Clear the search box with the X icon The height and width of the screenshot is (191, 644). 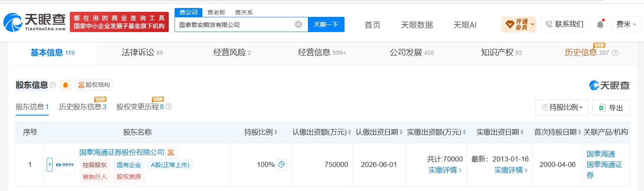pyautogui.click(x=298, y=24)
